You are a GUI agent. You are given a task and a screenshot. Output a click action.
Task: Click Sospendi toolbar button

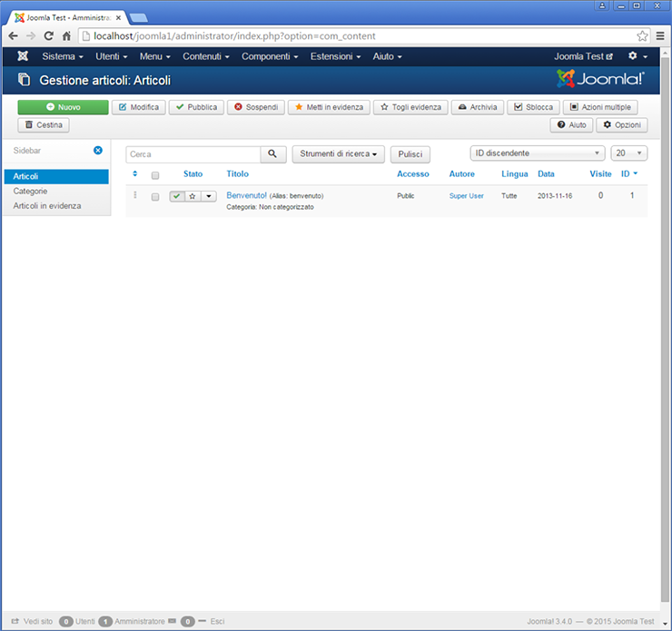(x=256, y=107)
